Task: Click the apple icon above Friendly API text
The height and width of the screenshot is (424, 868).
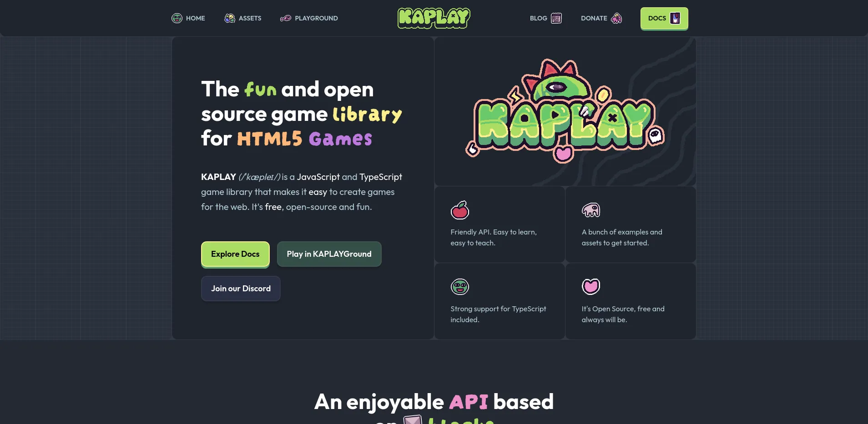Action: coord(460,210)
